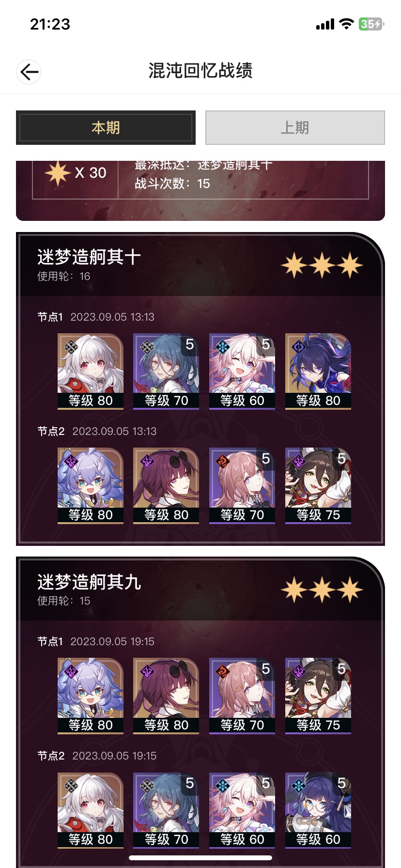Image resolution: width=401 pixels, height=868 pixels.
Task: Tap the three-star rating of 迷梦造舸其九
Action: [322, 590]
